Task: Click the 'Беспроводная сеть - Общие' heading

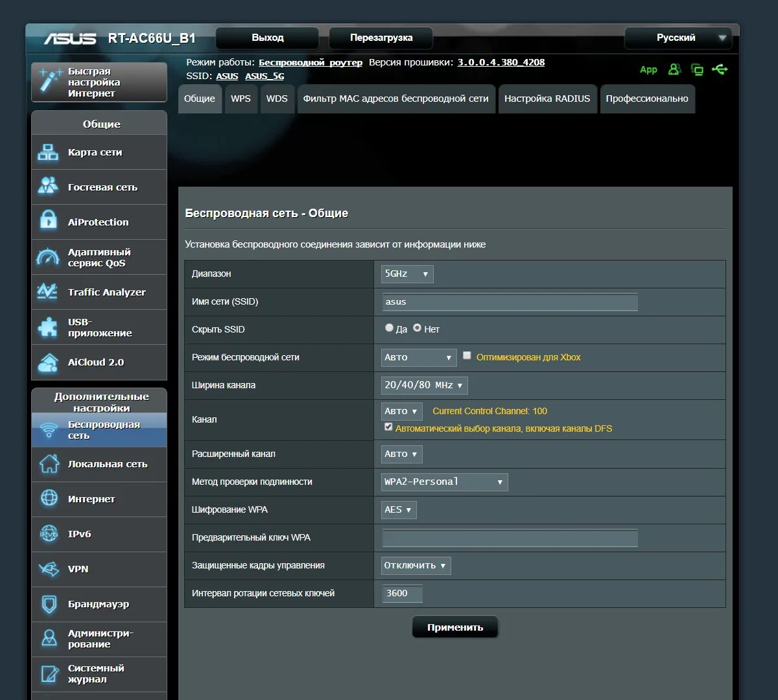Action: pos(266,213)
